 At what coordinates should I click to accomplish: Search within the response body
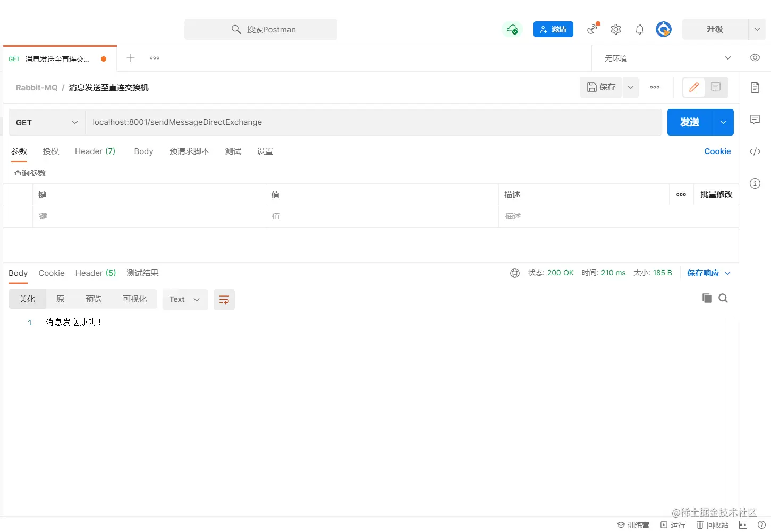pyautogui.click(x=723, y=298)
